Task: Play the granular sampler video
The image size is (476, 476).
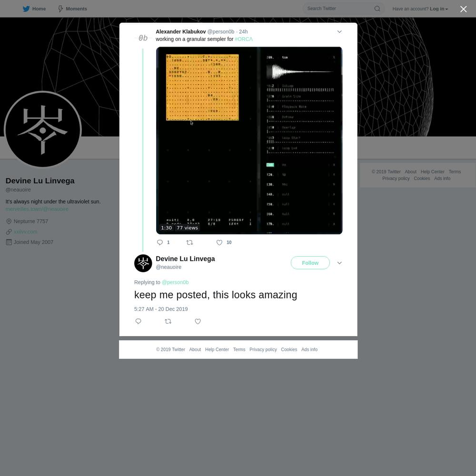Action: click(x=249, y=140)
